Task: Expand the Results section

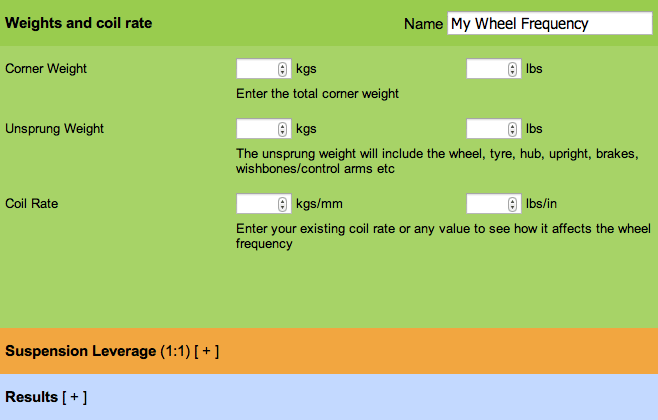Action: 75,397
